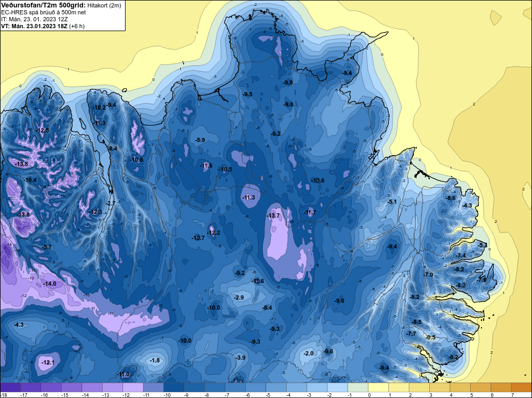This screenshot has height=398, width=532.
Task: Click the -9.8 temperature value
Action: (x=288, y=104)
